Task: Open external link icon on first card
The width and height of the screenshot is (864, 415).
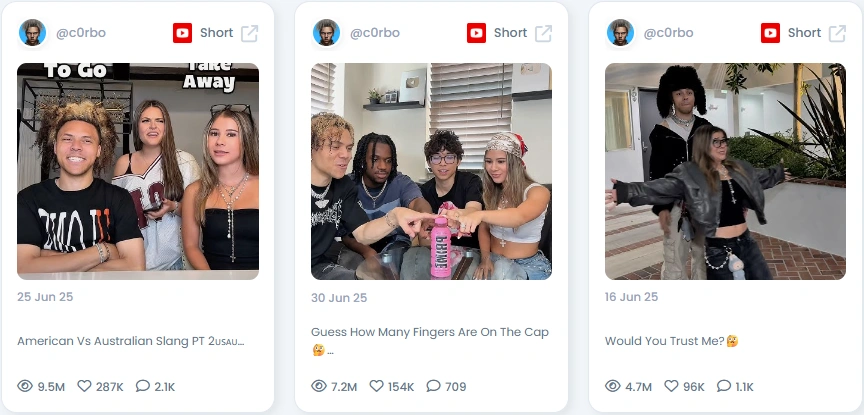Action: click(x=250, y=33)
